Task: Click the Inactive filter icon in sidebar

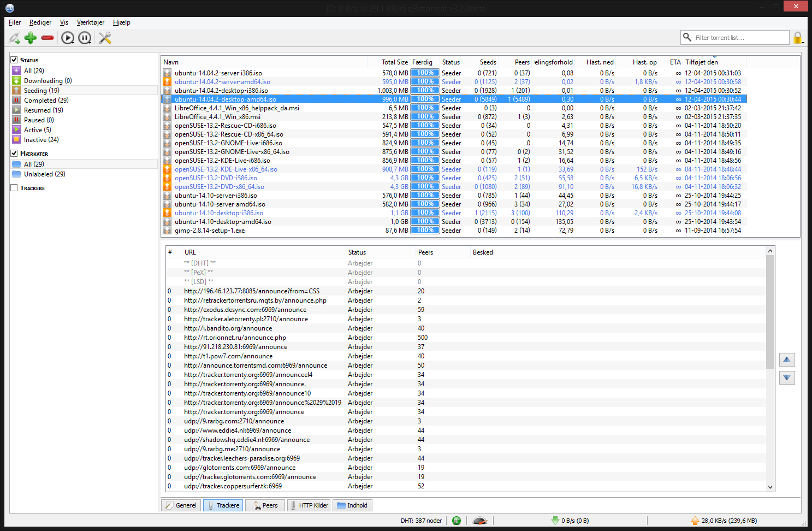Action: [x=17, y=139]
